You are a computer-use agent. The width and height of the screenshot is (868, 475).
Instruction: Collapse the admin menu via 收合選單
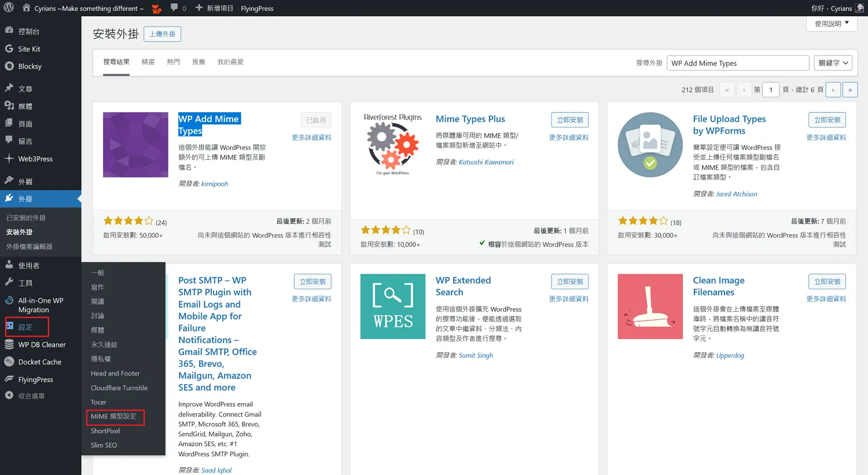click(32, 395)
